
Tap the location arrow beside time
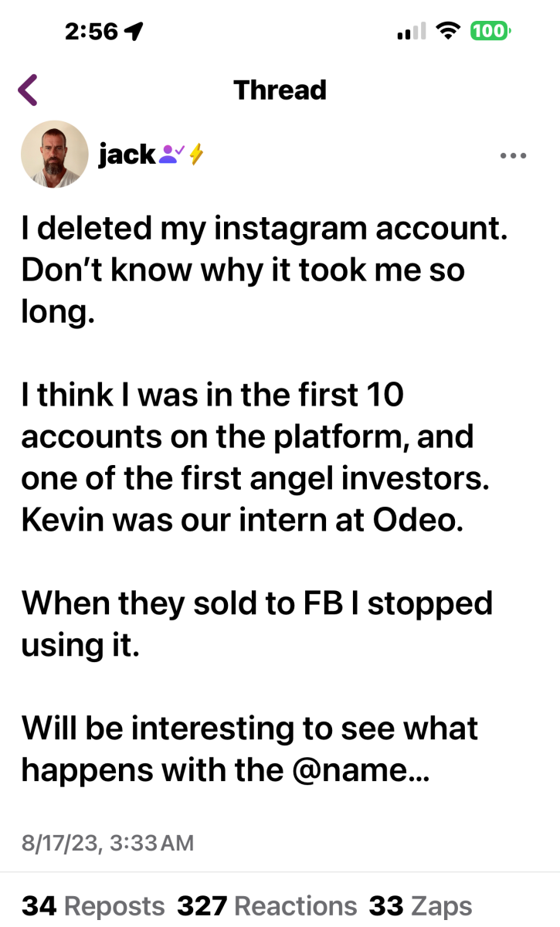pyautogui.click(x=134, y=31)
